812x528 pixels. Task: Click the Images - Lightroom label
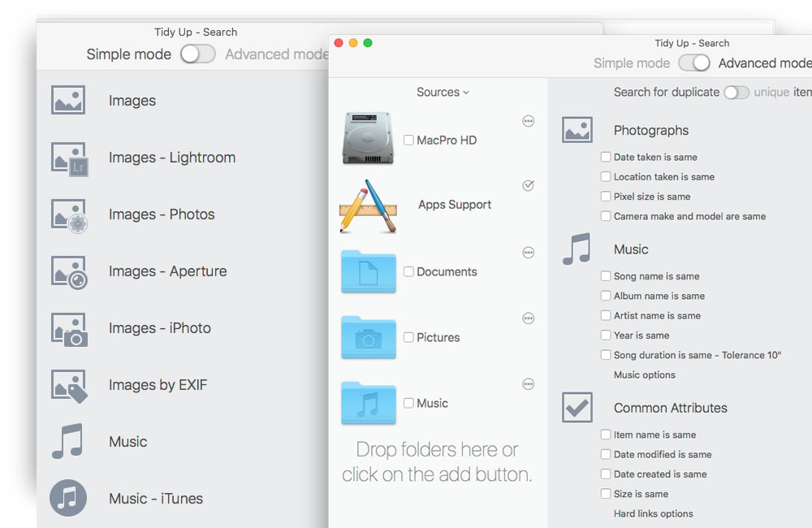pos(172,158)
